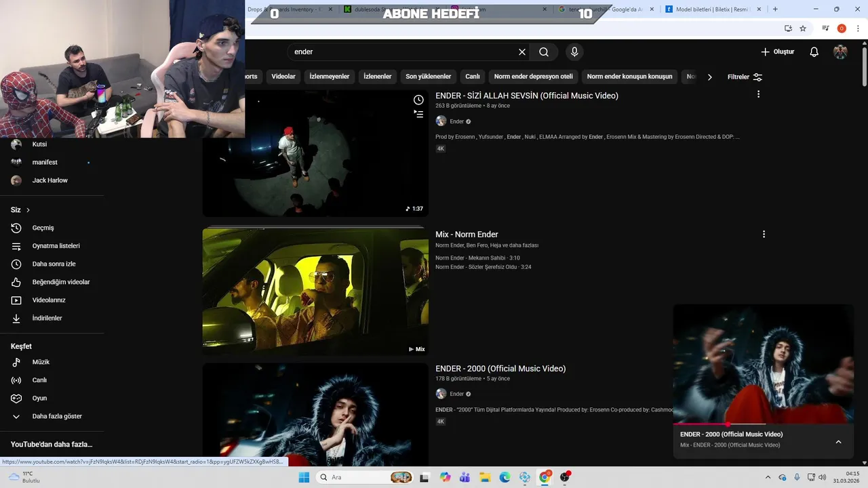Click Norm Ender - Sözler Şerefsiz Oldu track line
This screenshot has height=488, width=868.
483,267
